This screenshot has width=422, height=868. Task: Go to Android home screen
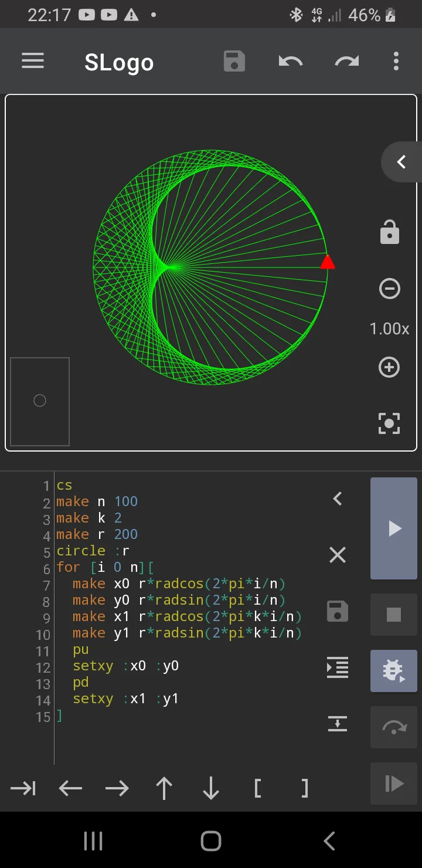tap(211, 841)
